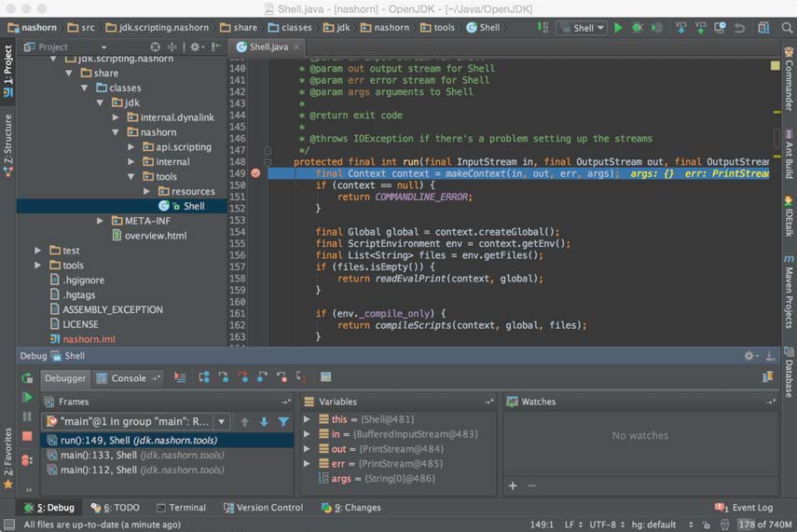This screenshot has width=797, height=532.
Task: Select the Debugger tab
Action: pos(65,378)
